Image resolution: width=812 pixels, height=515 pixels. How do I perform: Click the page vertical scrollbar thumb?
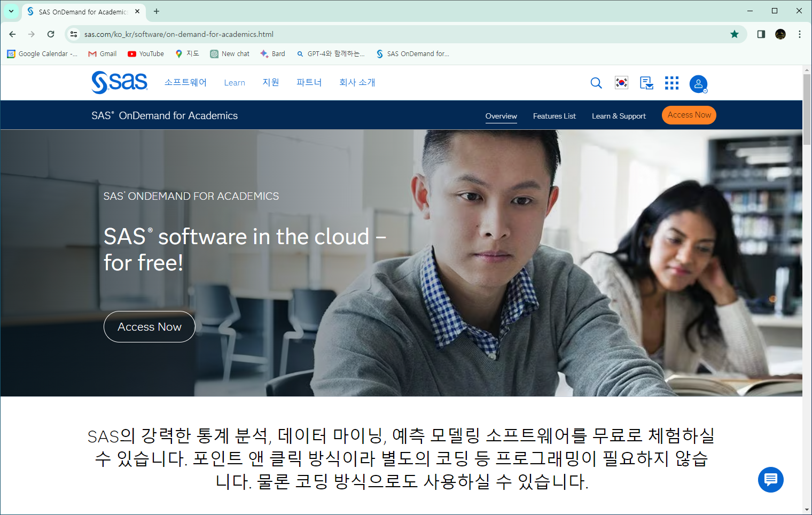tap(807, 110)
